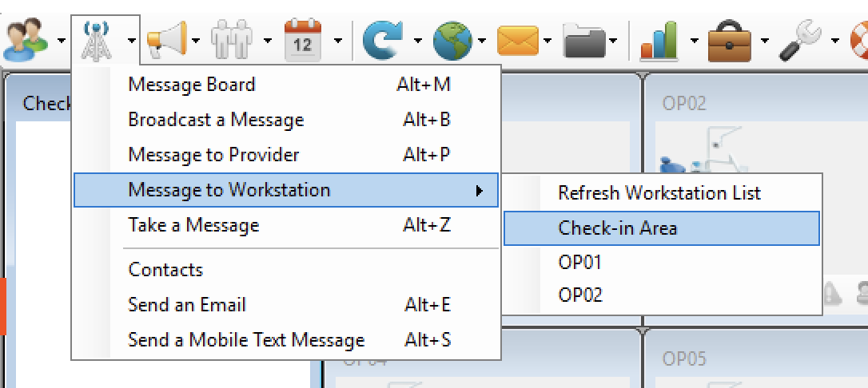
Task: Select Message Board from the menu
Action: [192, 85]
